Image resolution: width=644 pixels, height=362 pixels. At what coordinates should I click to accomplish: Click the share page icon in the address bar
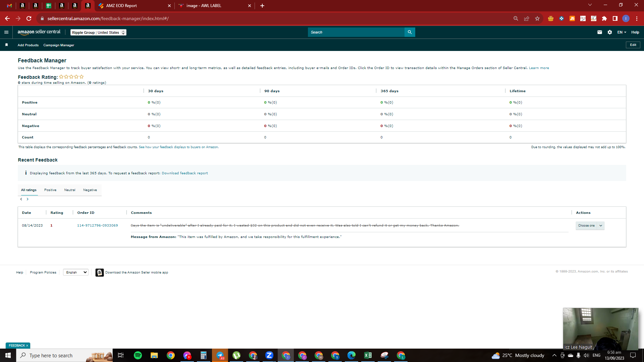pyautogui.click(x=527, y=18)
